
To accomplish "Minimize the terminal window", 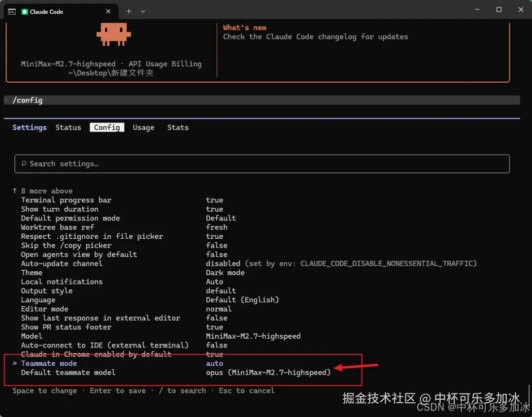I will (477, 9).
